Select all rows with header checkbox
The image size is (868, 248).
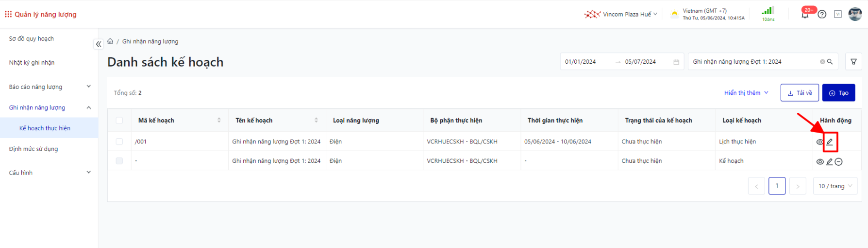pyautogui.click(x=119, y=120)
